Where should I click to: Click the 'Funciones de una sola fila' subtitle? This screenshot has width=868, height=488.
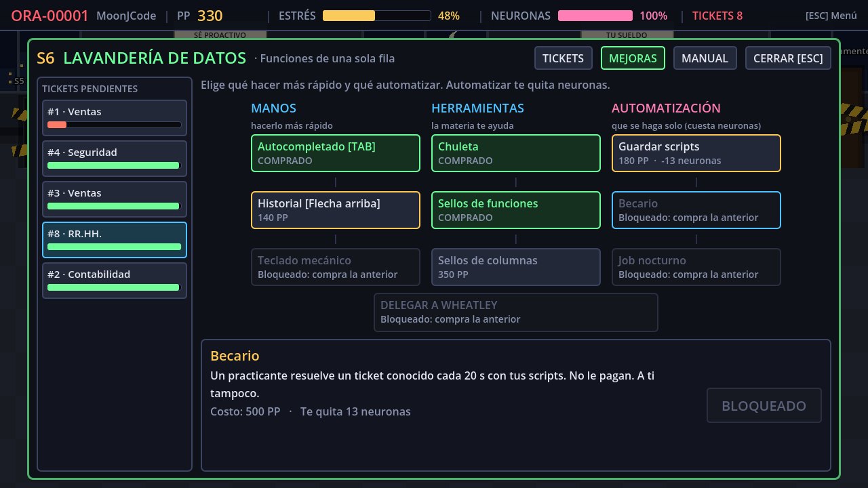click(328, 59)
